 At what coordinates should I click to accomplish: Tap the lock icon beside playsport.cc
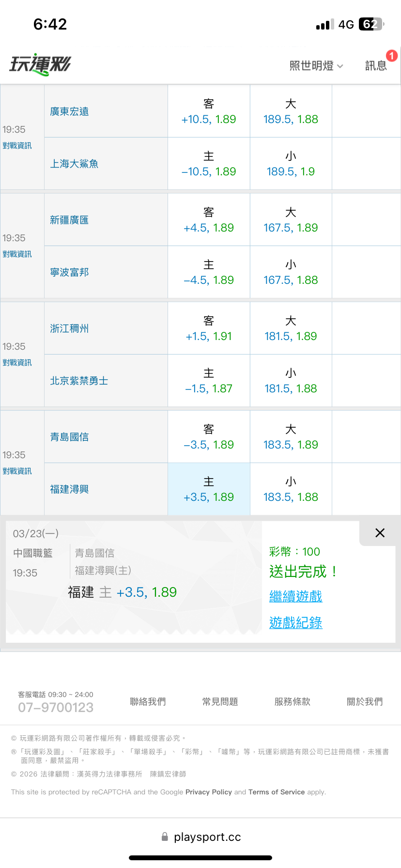(x=165, y=837)
